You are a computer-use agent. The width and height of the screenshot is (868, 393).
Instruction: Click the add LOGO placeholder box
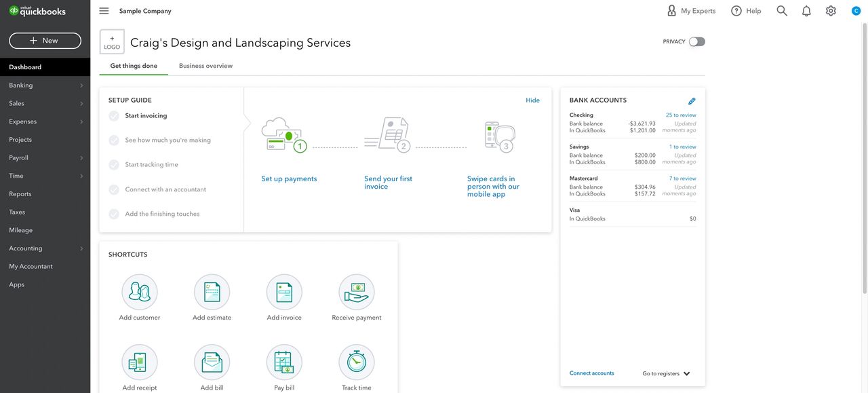112,42
